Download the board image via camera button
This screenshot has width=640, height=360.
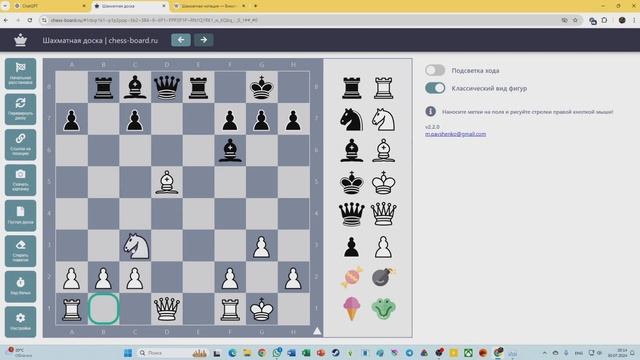click(20, 180)
